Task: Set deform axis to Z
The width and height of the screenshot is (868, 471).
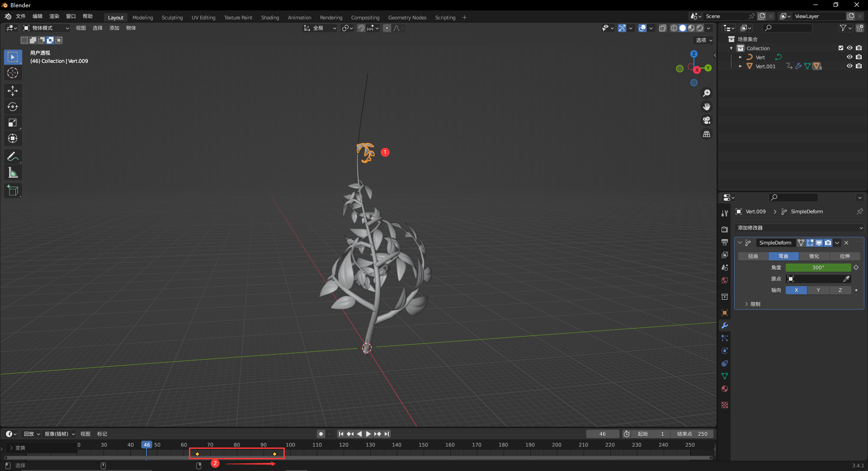Action: tap(840, 290)
